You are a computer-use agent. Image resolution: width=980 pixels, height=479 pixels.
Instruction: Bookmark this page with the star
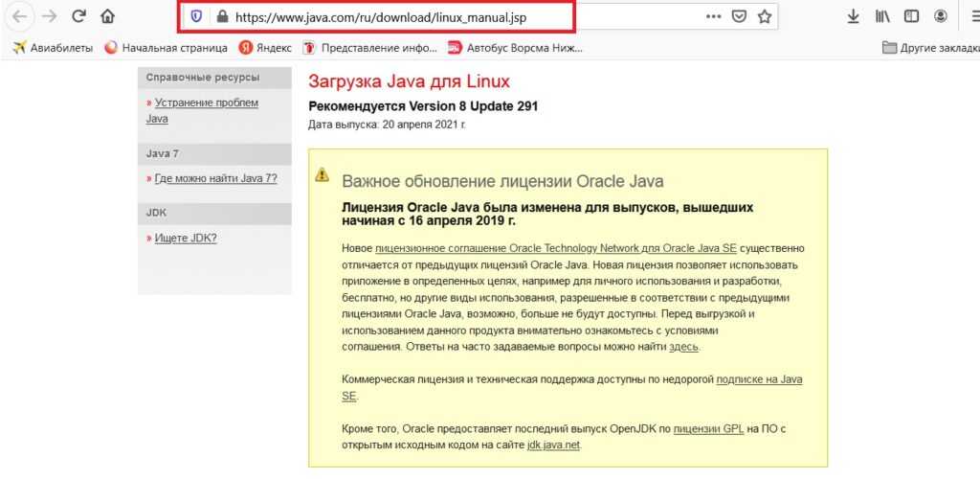coord(764,16)
